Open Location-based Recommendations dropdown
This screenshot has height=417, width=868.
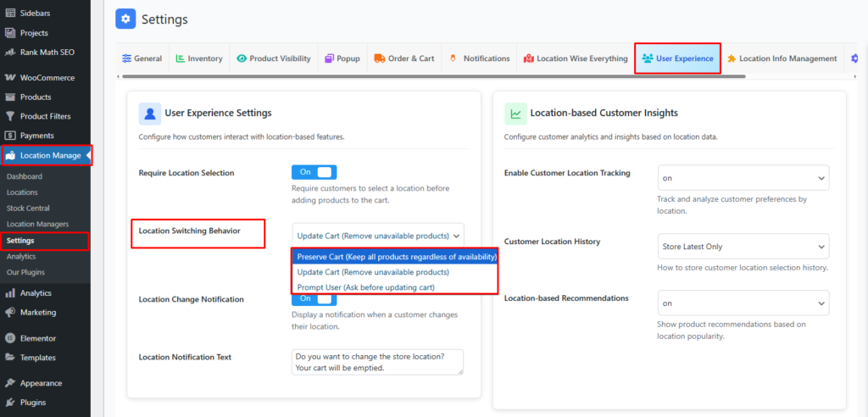(x=743, y=303)
